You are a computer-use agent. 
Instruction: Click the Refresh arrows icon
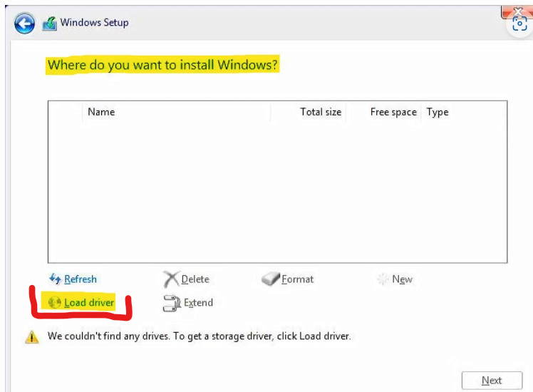(x=55, y=279)
